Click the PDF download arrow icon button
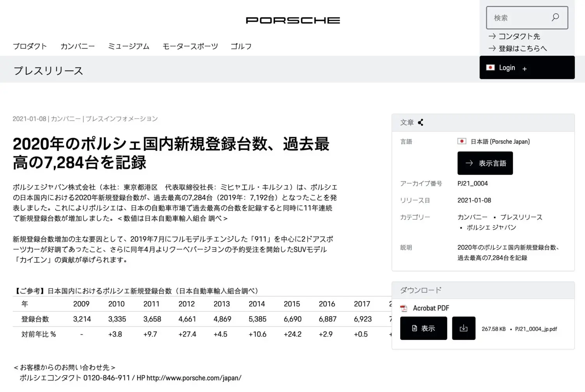This screenshot has width=585, height=392. (x=463, y=328)
